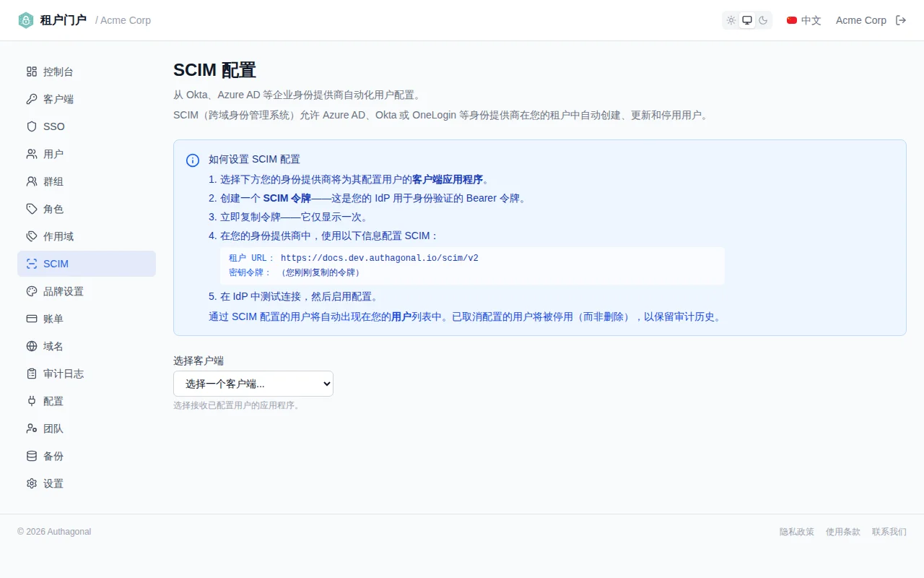Screen dimensions: 924x578
Task: Open 域名 in the sidebar
Action: click(87, 346)
